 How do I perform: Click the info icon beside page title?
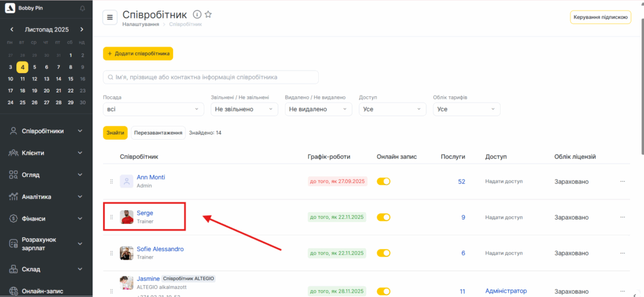click(x=197, y=14)
